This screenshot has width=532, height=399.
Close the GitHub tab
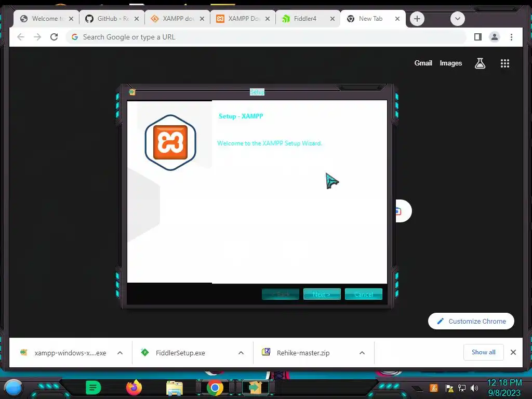click(137, 19)
